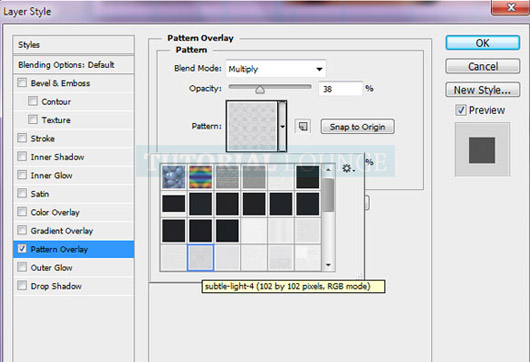Choose the highlighted subtle-light-4 pattern swatch

200,258
